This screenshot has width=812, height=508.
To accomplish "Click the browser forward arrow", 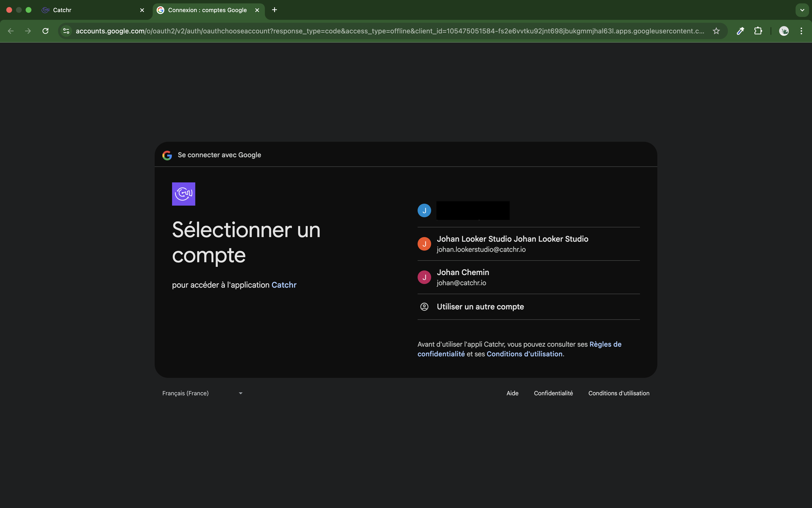I will [28, 31].
